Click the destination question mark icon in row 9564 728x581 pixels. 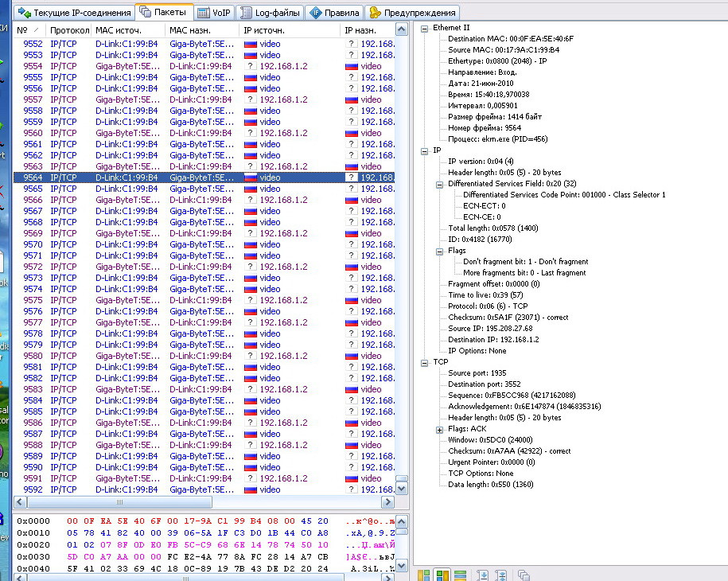coord(352,177)
